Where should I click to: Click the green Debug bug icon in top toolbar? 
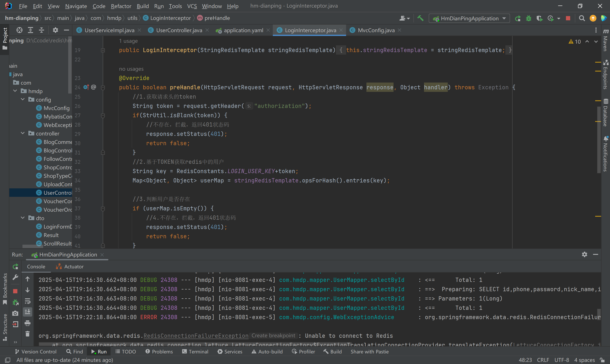point(528,18)
